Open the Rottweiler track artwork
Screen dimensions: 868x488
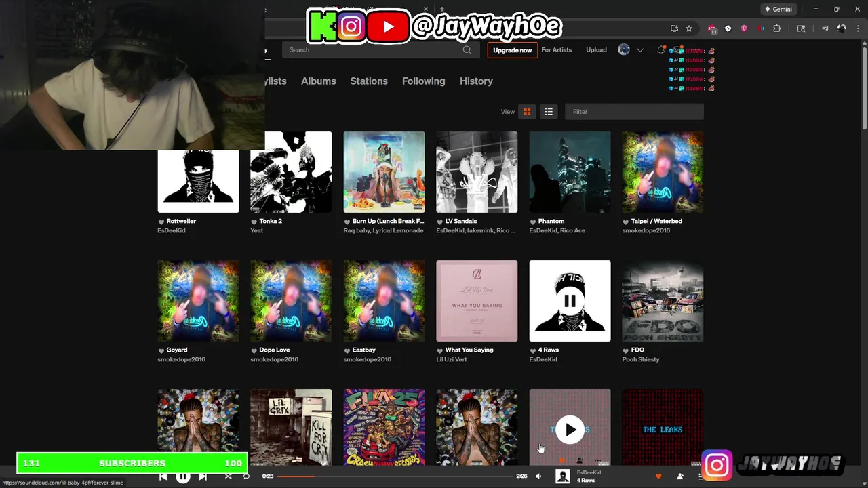[198, 181]
